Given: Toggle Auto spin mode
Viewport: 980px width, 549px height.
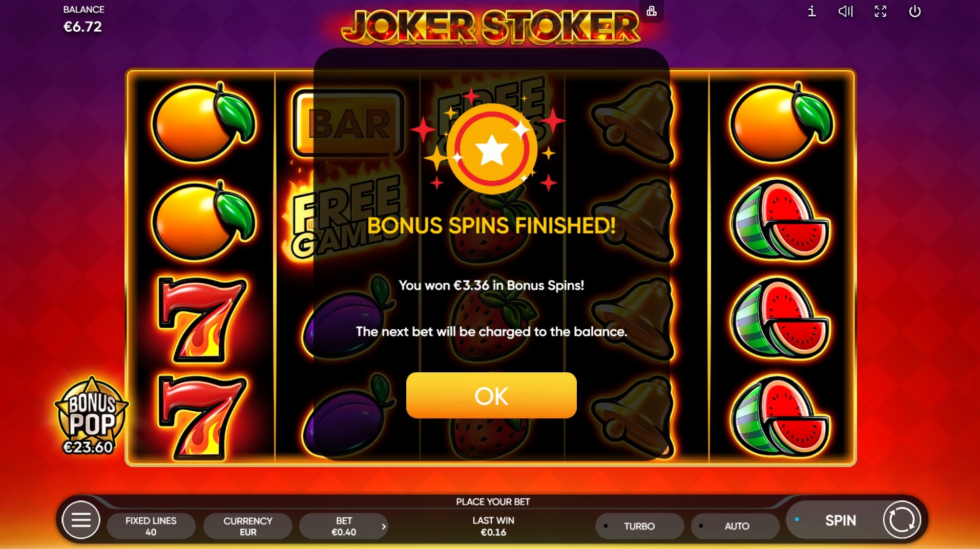Looking at the screenshot, I should (x=735, y=526).
